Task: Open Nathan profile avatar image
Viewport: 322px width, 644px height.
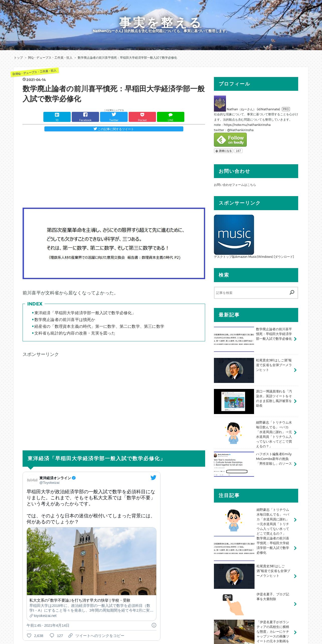Action: click(220, 104)
